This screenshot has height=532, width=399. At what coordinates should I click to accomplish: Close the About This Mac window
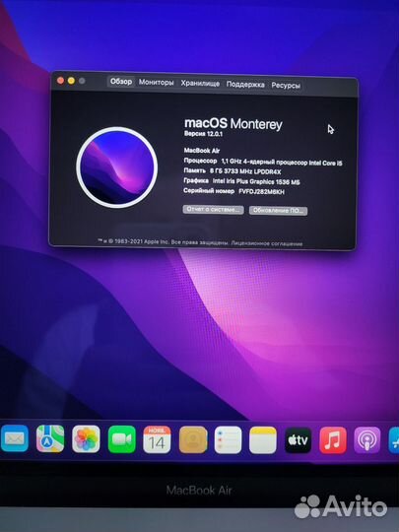(60, 81)
